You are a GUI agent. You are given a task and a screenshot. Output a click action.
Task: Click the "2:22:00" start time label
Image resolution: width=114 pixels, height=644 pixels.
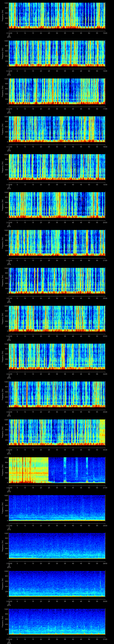tap(9, 336)
